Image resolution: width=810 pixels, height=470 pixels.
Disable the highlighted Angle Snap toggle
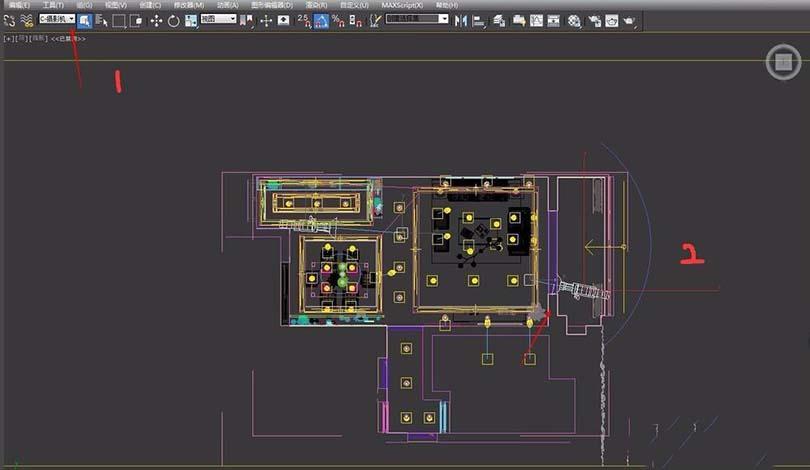321,21
